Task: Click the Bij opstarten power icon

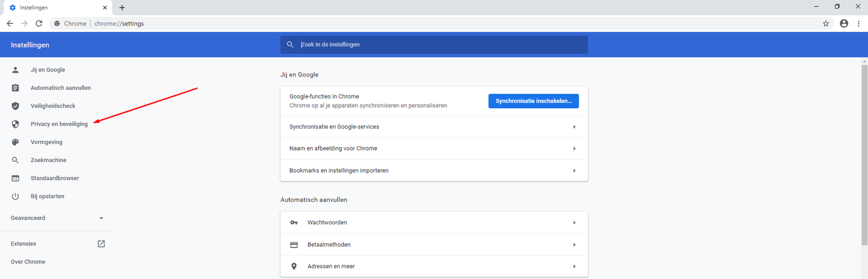Action: [15, 196]
